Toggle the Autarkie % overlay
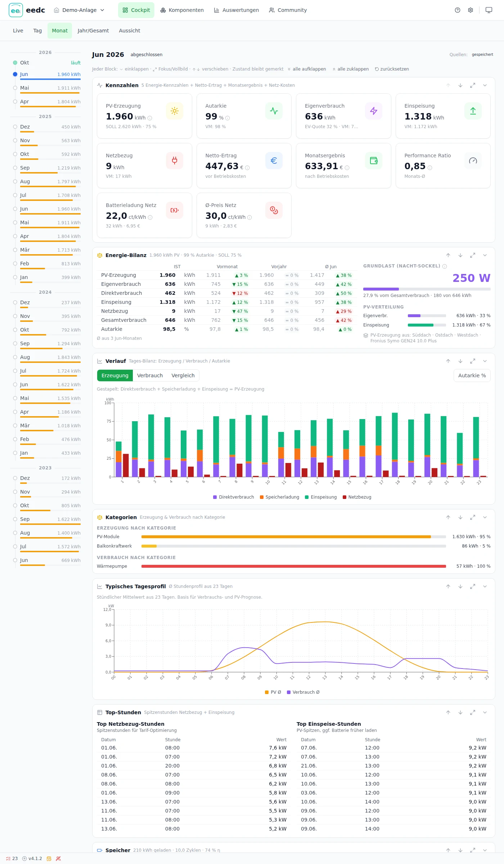This screenshot has height=864, width=504. point(472,375)
